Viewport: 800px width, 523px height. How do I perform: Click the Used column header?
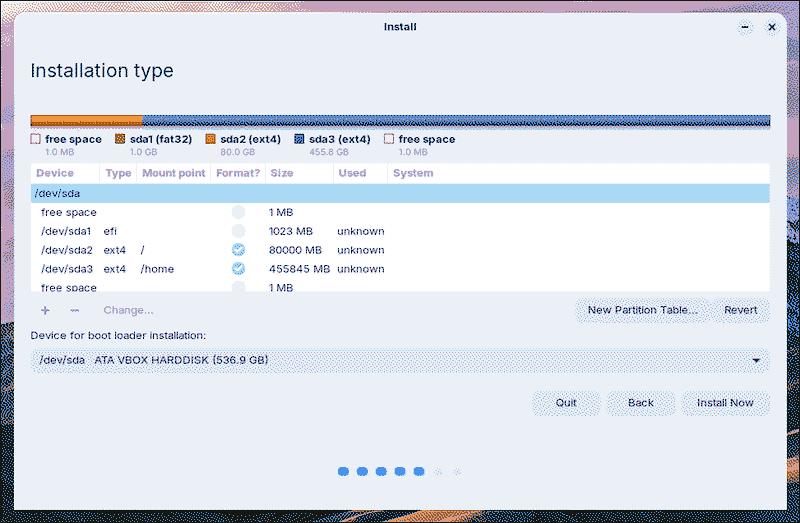tap(360, 173)
